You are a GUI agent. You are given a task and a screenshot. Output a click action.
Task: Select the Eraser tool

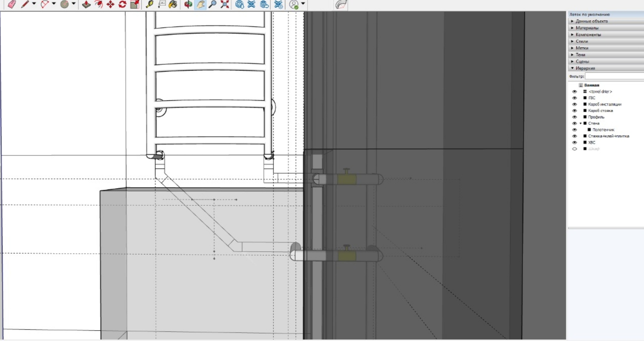pyautogui.click(x=12, y=4)
